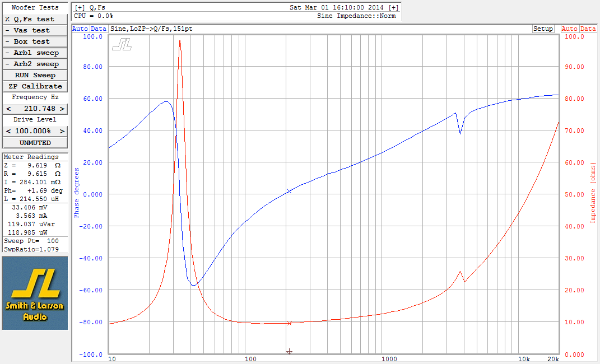600x364 pixels.
Task: Select the Arb2 sweep item
Action: click(x=35, y=64)
